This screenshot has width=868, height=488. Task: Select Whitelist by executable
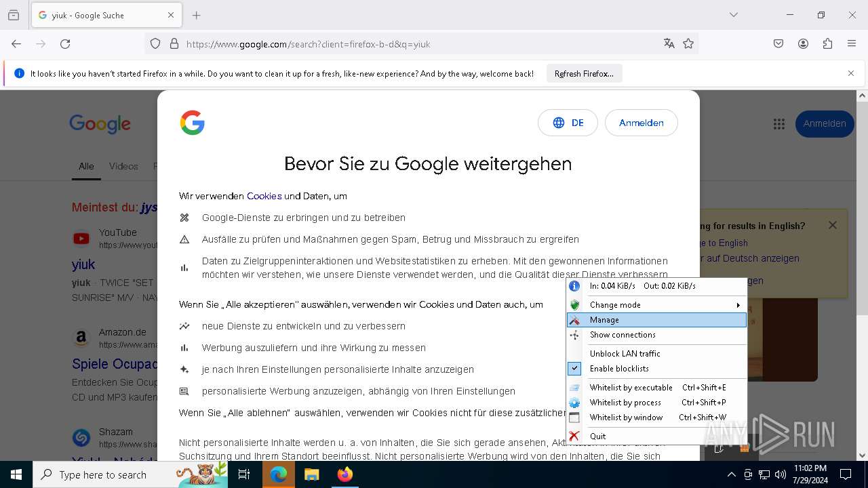(656, 388)
